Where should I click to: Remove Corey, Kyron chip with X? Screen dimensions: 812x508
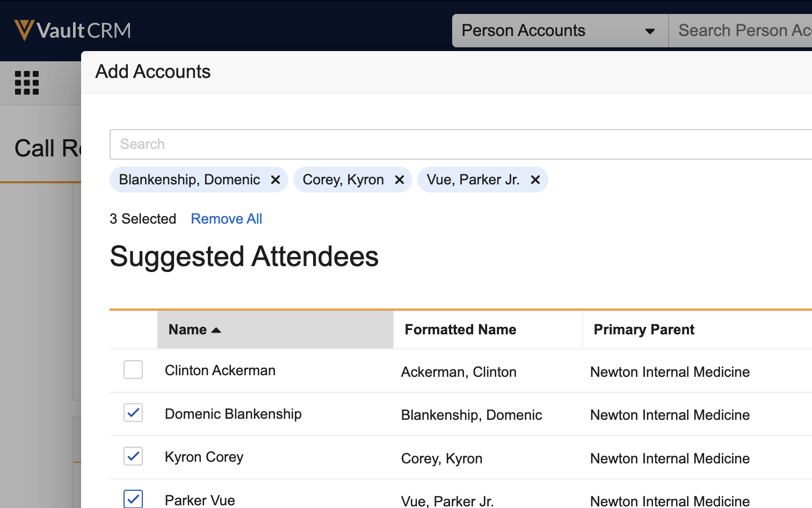click(400, 180)
